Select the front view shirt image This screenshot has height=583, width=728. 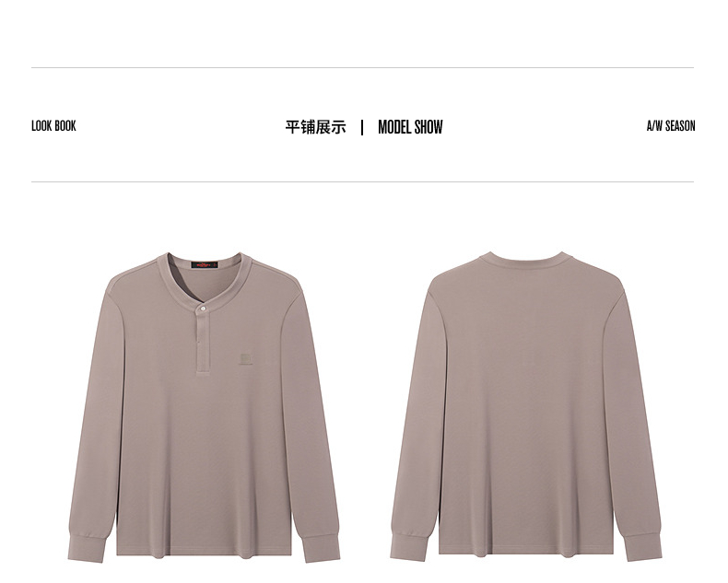(x=204, y=407)
